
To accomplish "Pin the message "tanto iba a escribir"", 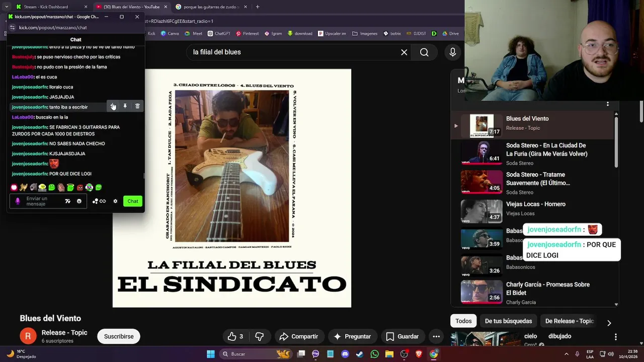I will pyautogui.click(x=125, y=106).
